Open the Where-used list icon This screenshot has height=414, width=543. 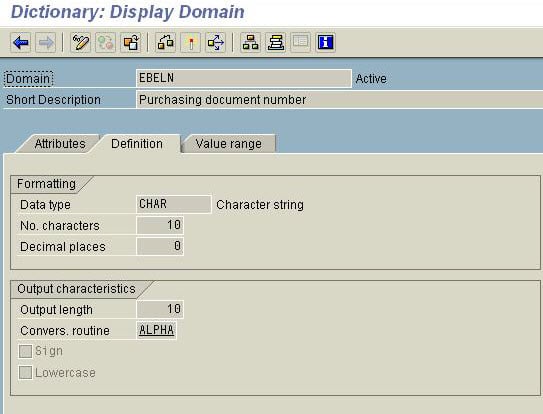[x=215, y=43]
